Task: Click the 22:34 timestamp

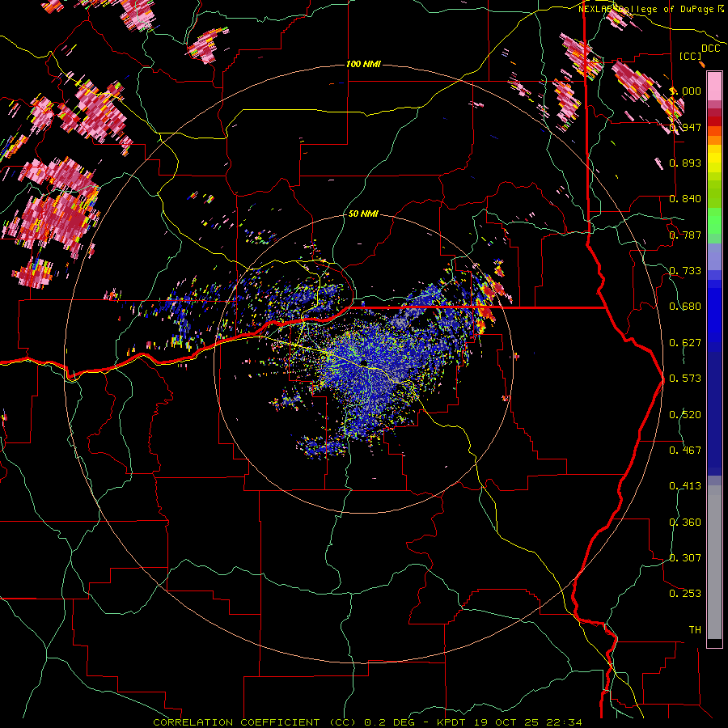Action: (563, 722)
